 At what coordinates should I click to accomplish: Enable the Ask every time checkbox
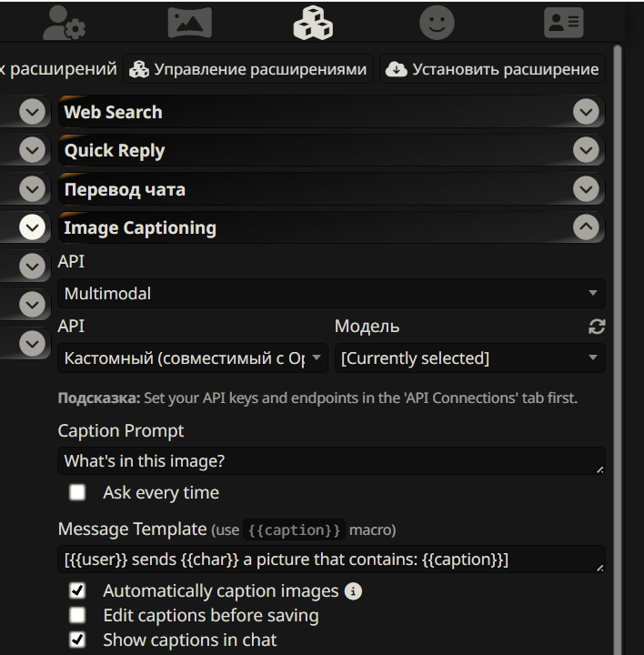(x=78, y=492)
